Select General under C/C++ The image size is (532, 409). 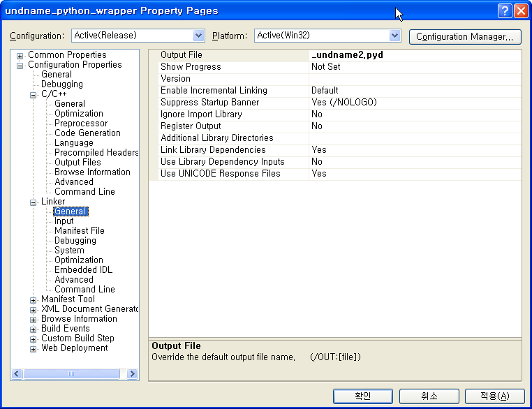[x=70, y=103]
